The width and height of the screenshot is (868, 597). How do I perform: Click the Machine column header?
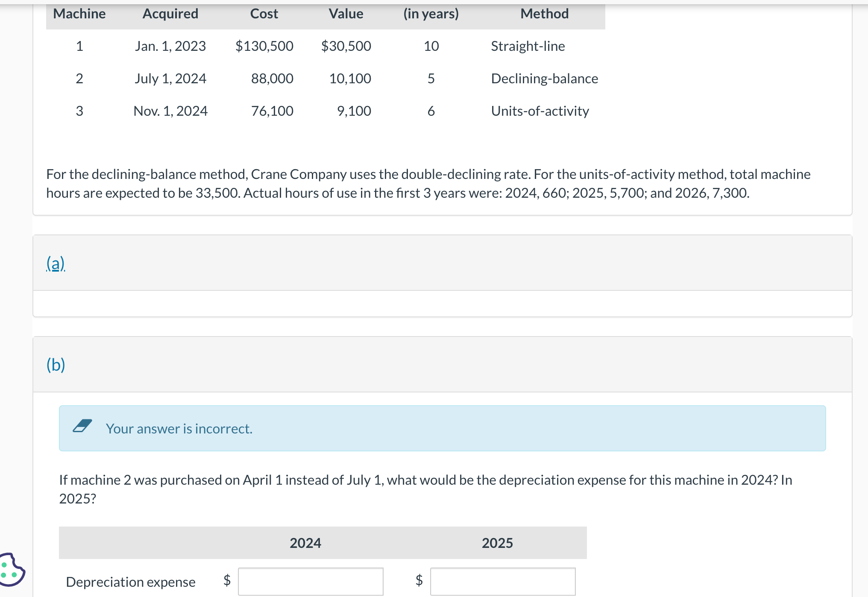coord(79,14)
